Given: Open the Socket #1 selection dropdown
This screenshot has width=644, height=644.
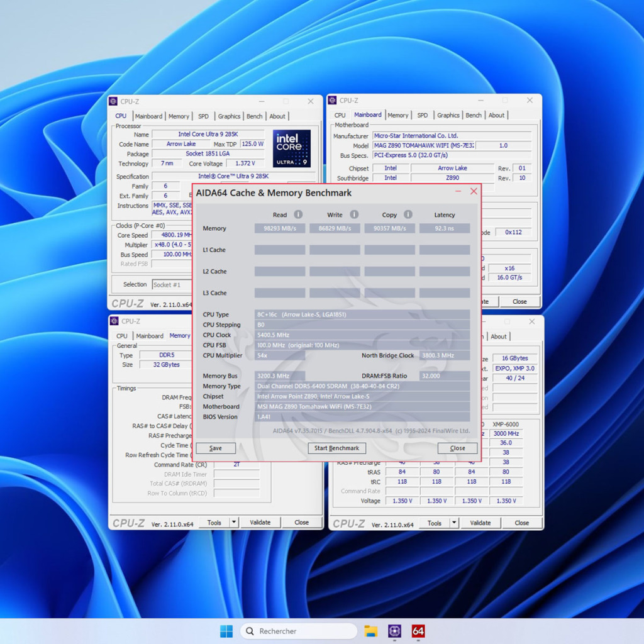Looking at the screenshot, I should [172, 285].
